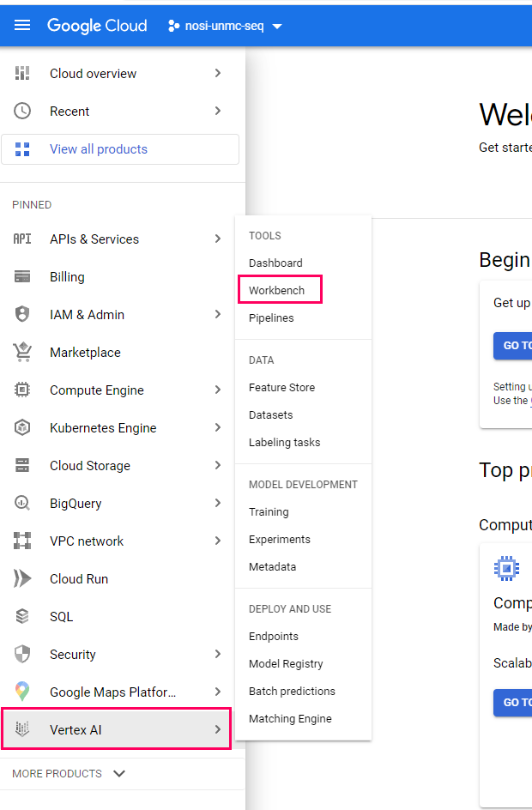Open the nosi-unmc-seq project selector dropdown
Screen dimensions: 532x810
[x=225, y=26]
